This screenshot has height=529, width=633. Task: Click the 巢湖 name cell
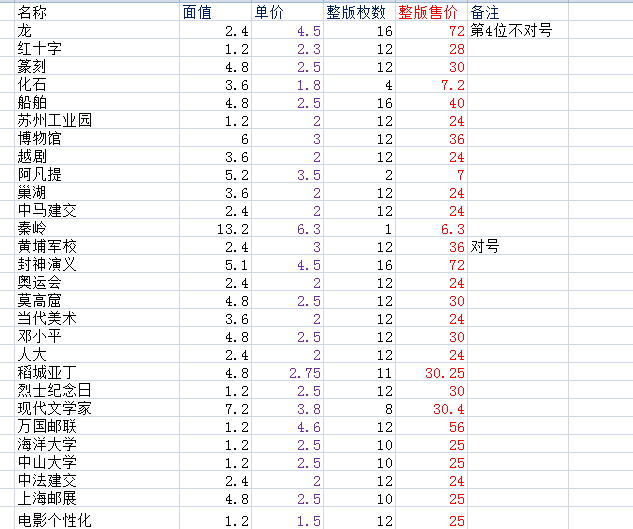point(97,193)
